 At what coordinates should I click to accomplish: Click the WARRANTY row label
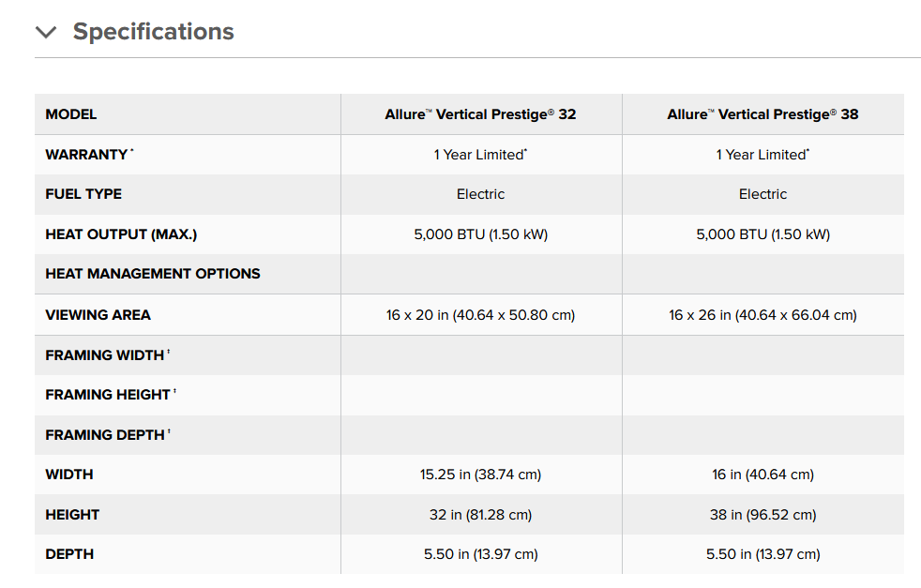click(89, 155)
